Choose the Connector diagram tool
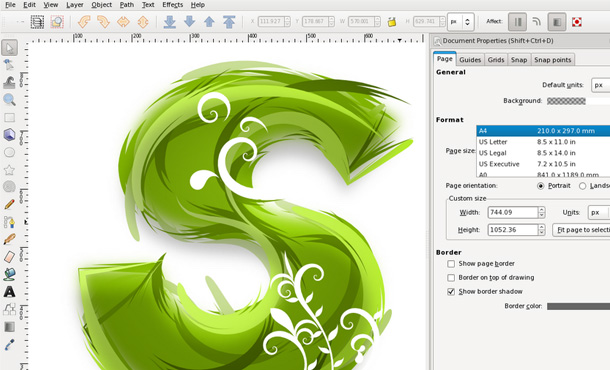Image resolution: width=610 pixels, height=370 pixels. pos(9,309)
